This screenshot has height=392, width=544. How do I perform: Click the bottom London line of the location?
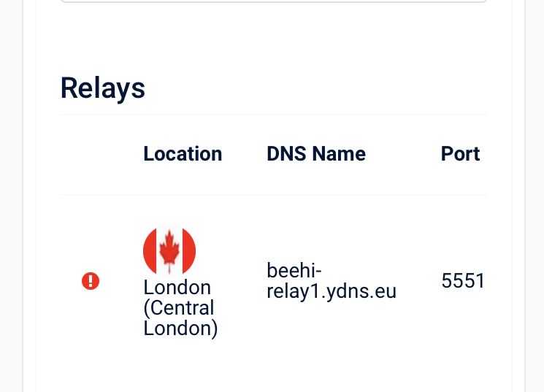point(180,328)
